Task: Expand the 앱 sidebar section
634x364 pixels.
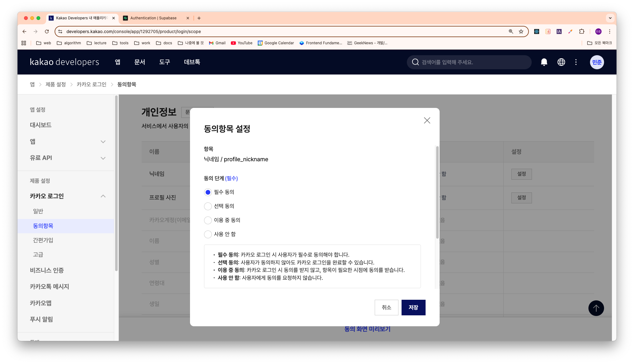Action: pyautogui.click(x=103, y=142)
